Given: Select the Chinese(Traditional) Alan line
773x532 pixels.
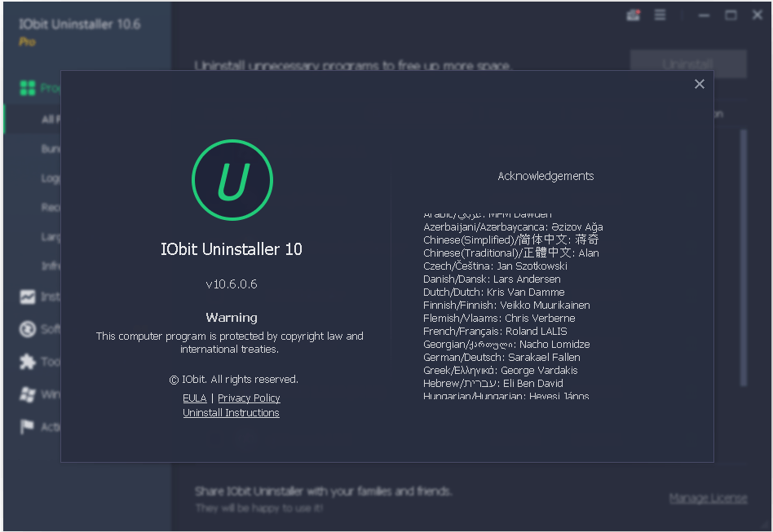Looking at the screenshot, I should coord(511,253).
